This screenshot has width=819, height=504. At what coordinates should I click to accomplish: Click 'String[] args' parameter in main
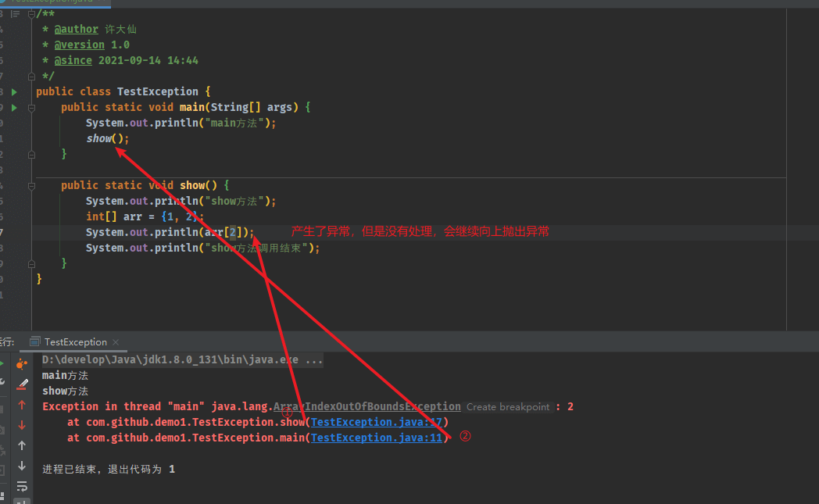pyautogui.click(x=251, y=107)
